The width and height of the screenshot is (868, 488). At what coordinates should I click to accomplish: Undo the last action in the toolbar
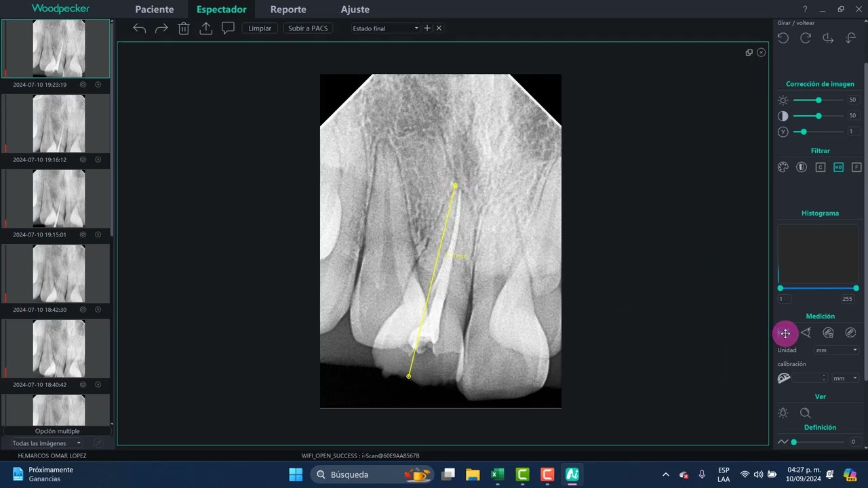click(x=139, y=28)
